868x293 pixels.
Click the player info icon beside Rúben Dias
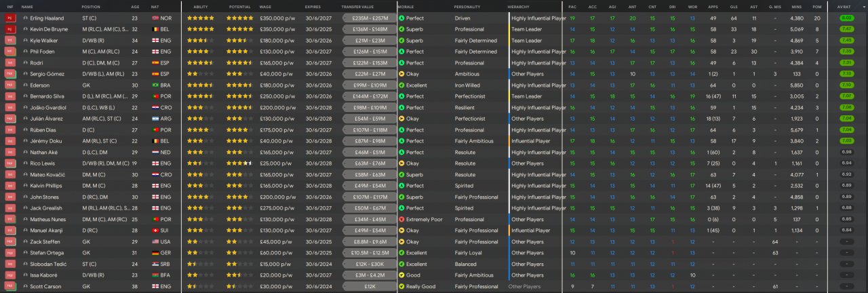26,130
